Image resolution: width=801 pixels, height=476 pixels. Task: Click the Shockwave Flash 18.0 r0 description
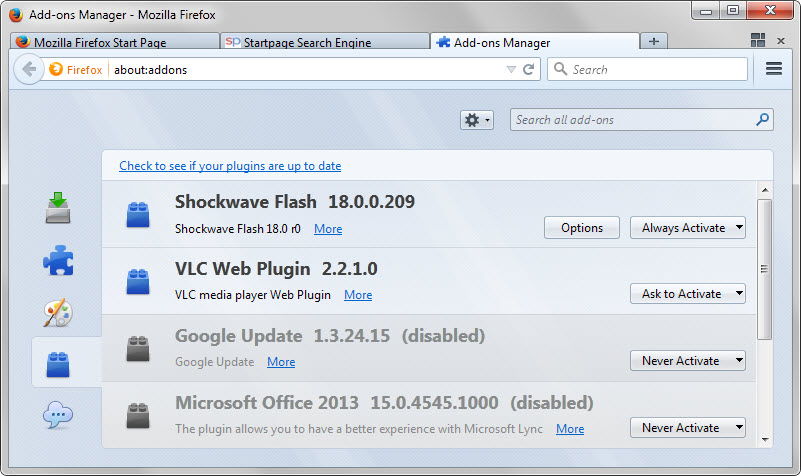point(238,229)
